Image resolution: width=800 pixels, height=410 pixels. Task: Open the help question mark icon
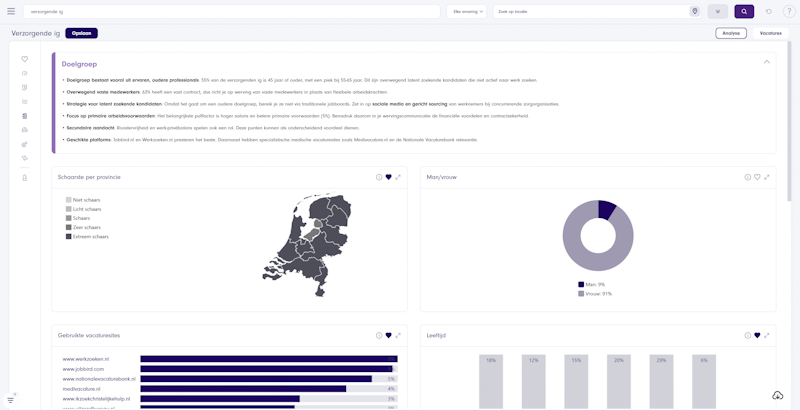click(789, 11)
